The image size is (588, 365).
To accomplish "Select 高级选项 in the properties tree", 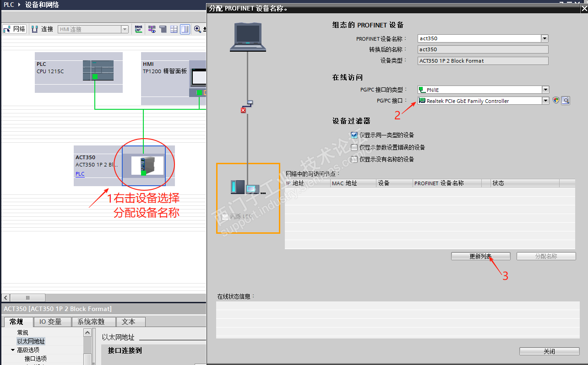I will [x=28, y=350].
